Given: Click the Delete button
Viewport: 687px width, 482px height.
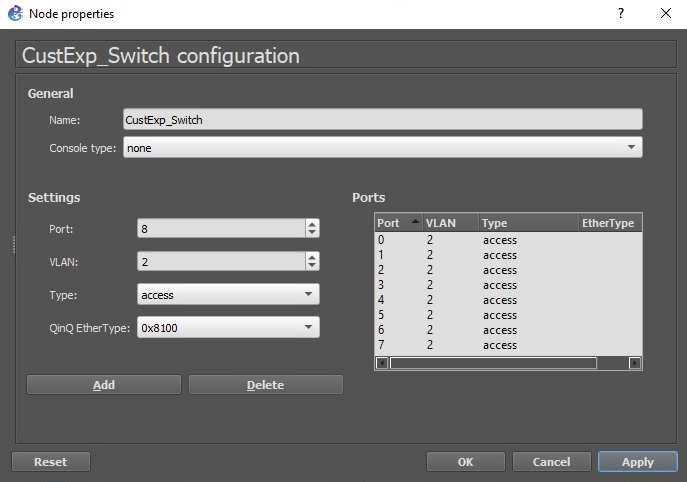Looking at the screenshot, I should click(266, 385).
